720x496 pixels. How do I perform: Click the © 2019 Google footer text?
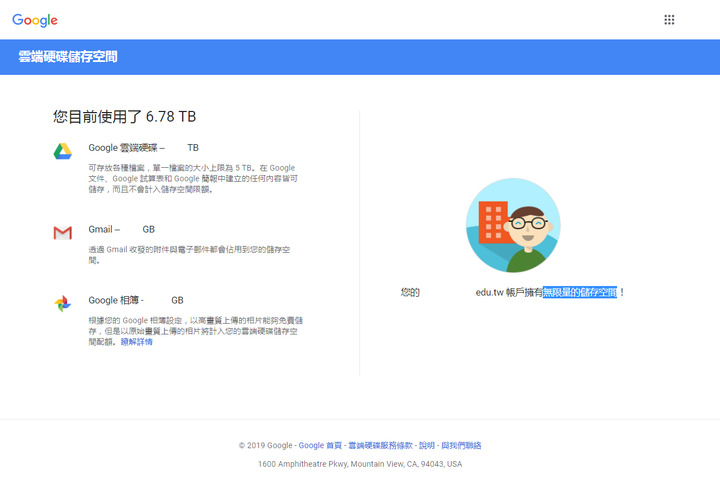click(x=265, y=445)
